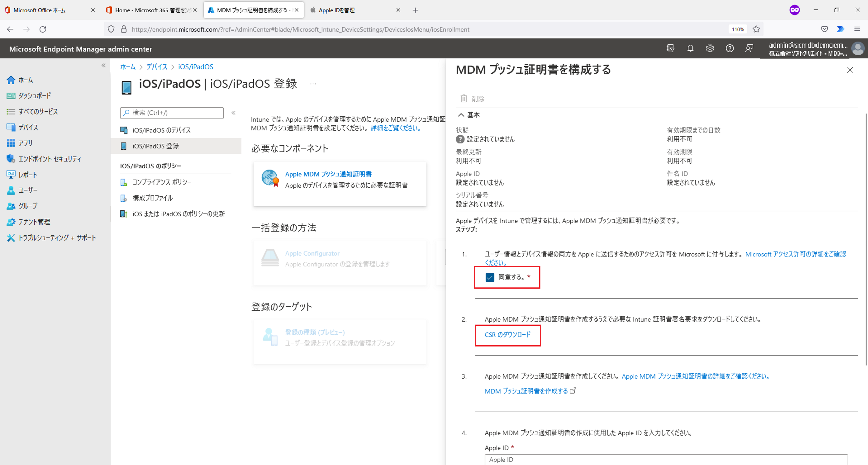Click the panel's vertical scrollbar
Screen dimensions: 868x465
pyautogui.click(x=866, y=239)
